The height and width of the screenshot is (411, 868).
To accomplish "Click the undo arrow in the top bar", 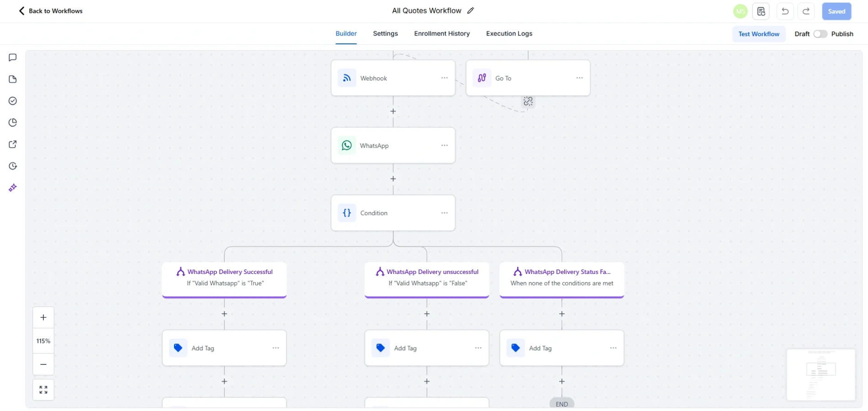I will tap(785, 11).
